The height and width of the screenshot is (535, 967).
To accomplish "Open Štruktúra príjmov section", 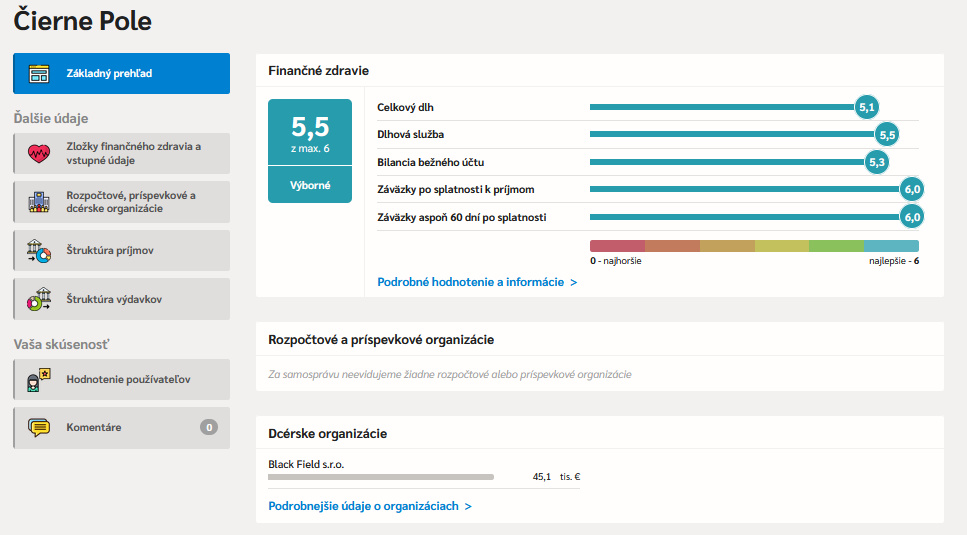I will (x=110, y=251).
